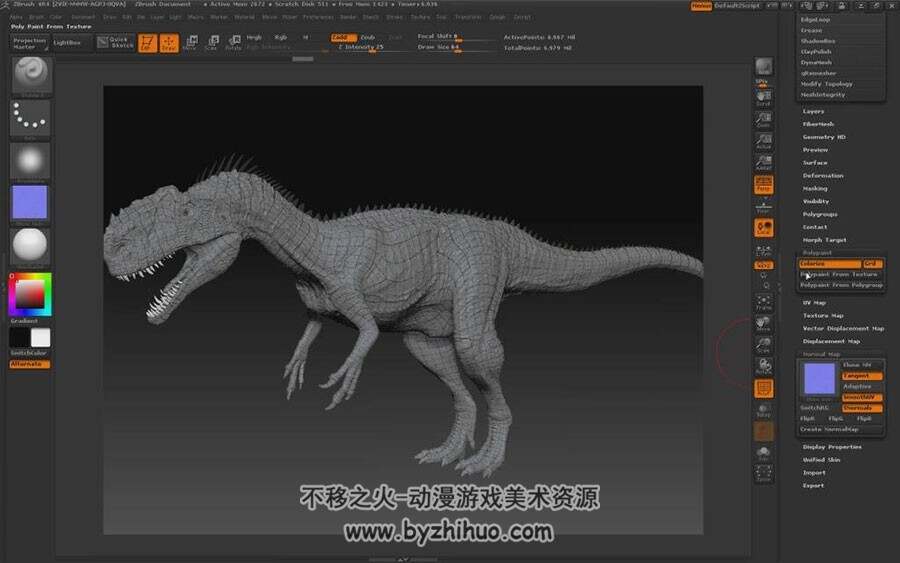Viewport: 900px width, 563px height.
Task: Open the Document menu
Action: coord(83,17)
